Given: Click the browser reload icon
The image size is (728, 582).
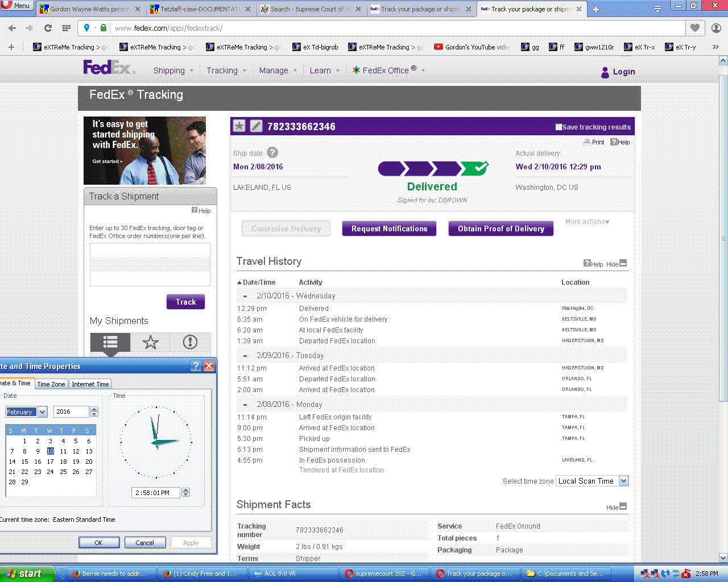Looking at the screenshot, I should pos(48,28).
